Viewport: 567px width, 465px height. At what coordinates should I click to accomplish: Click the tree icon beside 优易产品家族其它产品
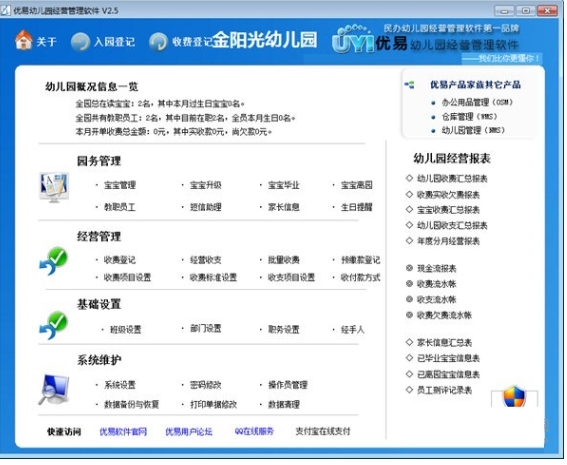409,85
